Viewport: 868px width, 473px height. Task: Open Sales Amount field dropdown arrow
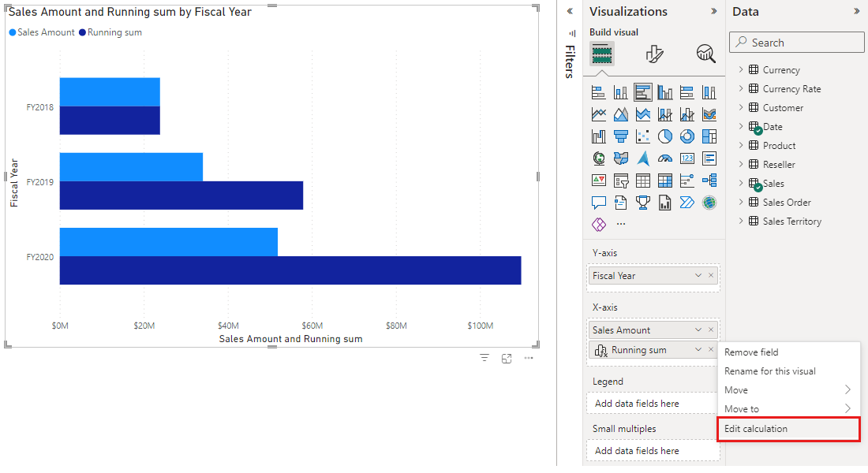(698, 330)
